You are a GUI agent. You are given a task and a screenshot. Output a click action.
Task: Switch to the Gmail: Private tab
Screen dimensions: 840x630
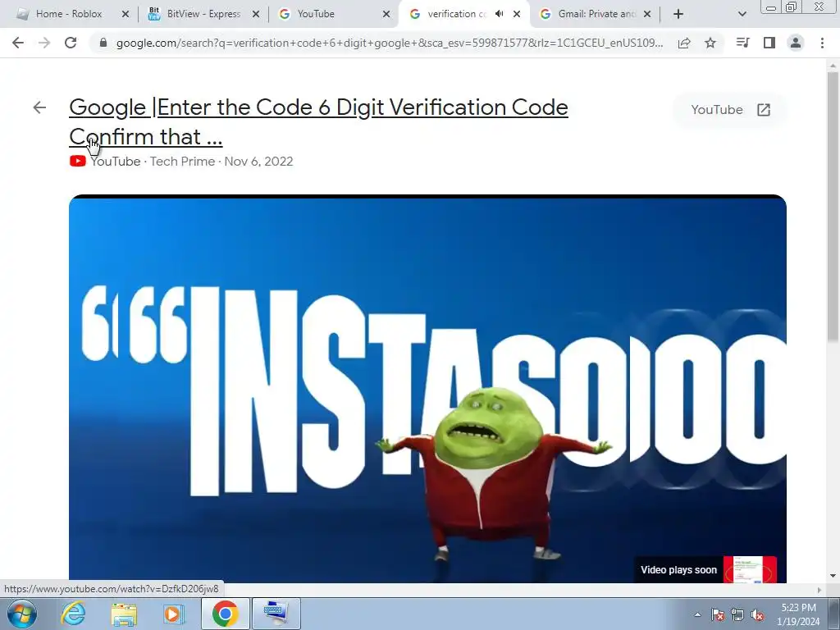(595, 14)
